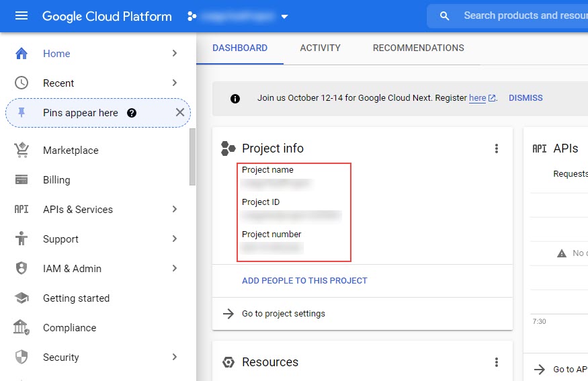Click the external link icon after 'here'
The width and height of the screenshot is (588, 381).
pyautogui.click(x=492, y=98)
